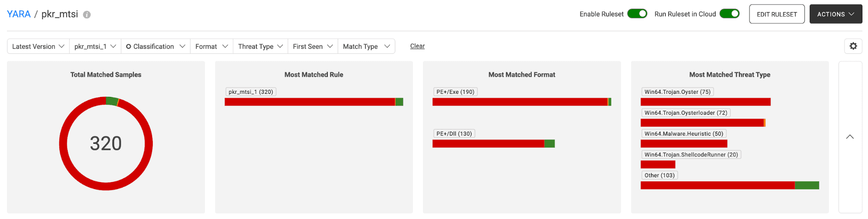Screen dimensions: 868x219
Task: Toggle the Enable Ruleset switch
Action: tap(637, 14)
